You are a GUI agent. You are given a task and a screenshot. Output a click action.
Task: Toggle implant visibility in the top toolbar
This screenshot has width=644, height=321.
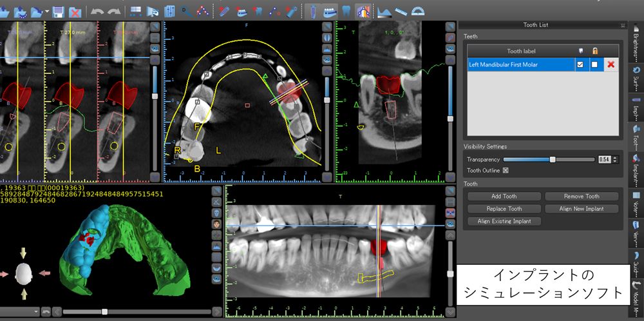[x=313, y=12]
